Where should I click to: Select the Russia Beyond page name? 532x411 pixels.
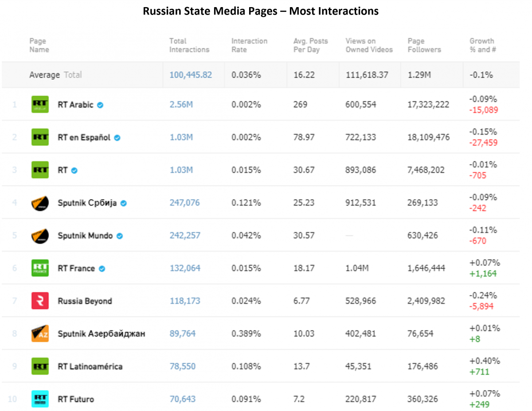point(85,301)
